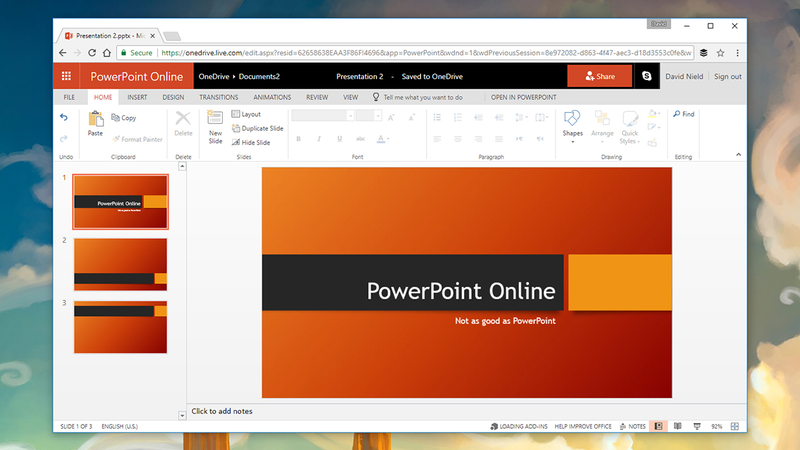800x450 pixels.
Task: Toggle Hide Slide for this slide
Action: [251, 142]
